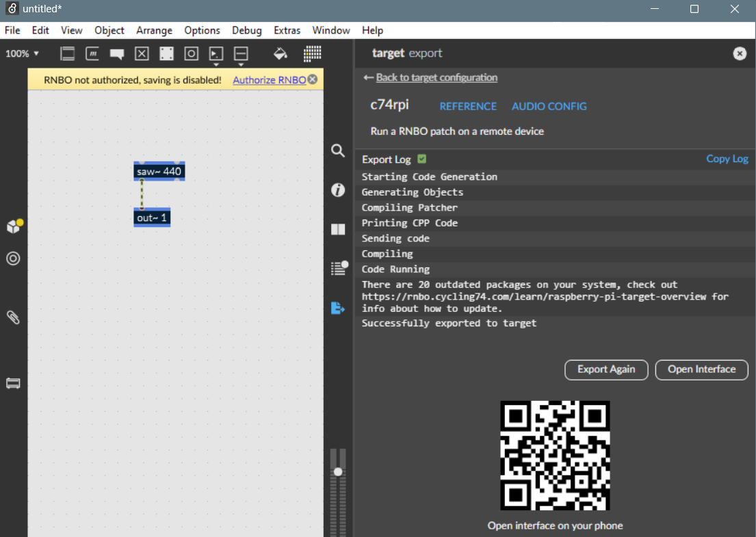This screenshot has height=537, width=756.
Task: Click the 'Successfully exported to target' log line
Action: click(449, 324)
